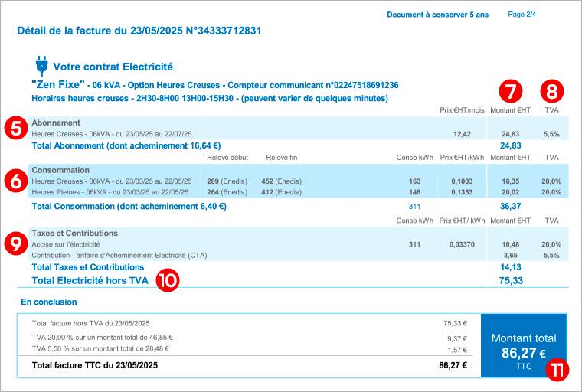582x392 pixels.
Task: Click 'Votre contrat Electricité' title
Action: (x=113, y=67)
